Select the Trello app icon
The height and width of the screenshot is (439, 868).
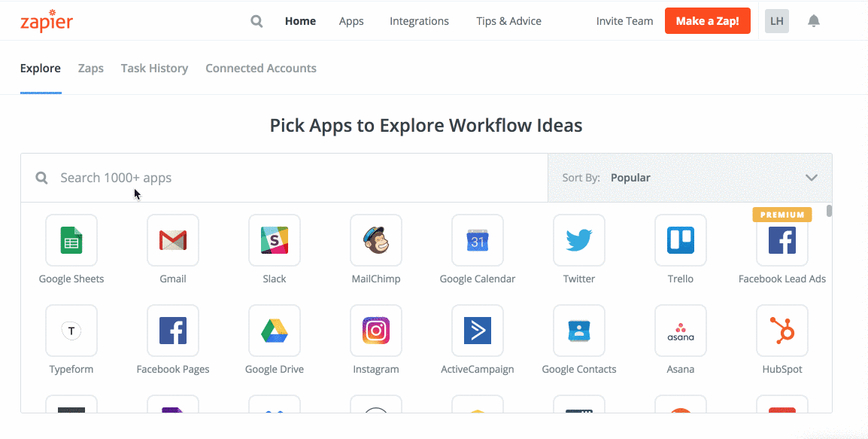pos(681,240)
